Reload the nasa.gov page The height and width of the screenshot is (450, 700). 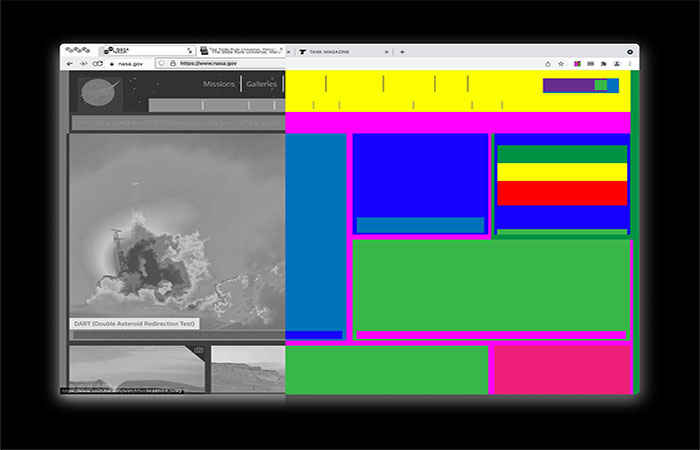98,63
